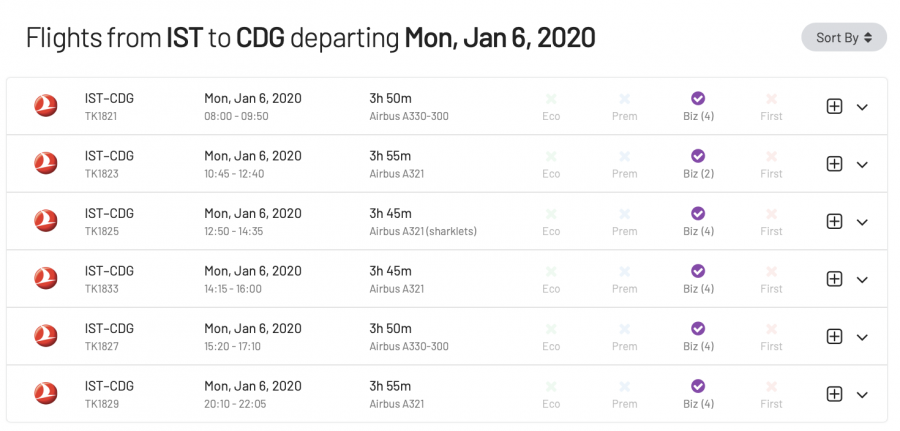Viewport: 900px width, 431px height.
Task: Select Biz (2) availability for TK1823
Action: point(698,156)
